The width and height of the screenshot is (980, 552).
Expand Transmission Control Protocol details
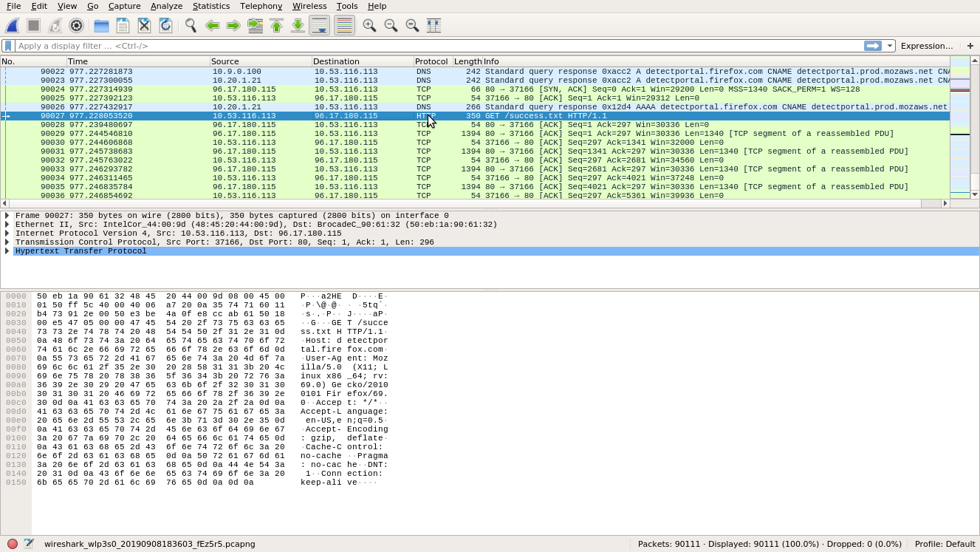(x=7, y=242)
